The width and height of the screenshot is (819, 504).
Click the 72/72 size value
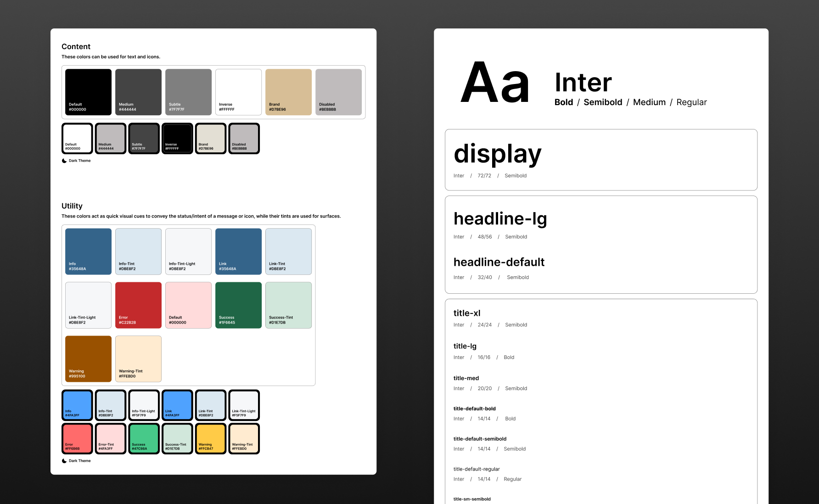coord(484,176)
